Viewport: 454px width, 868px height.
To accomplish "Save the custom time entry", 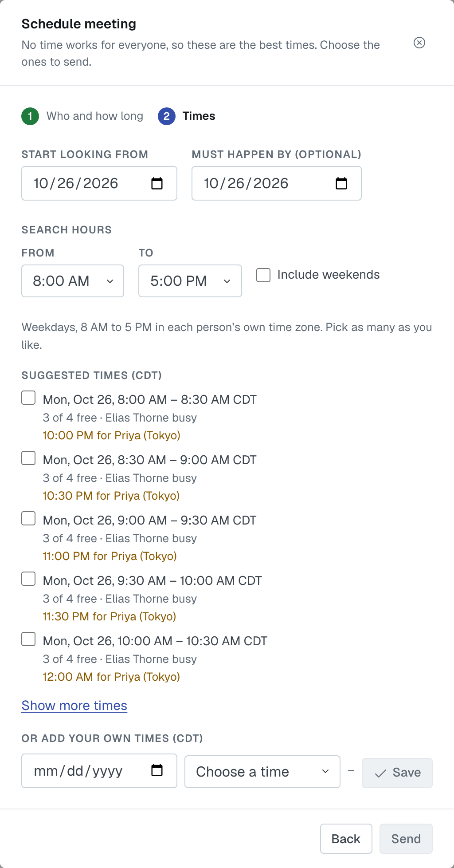I will tap(397, 773).
